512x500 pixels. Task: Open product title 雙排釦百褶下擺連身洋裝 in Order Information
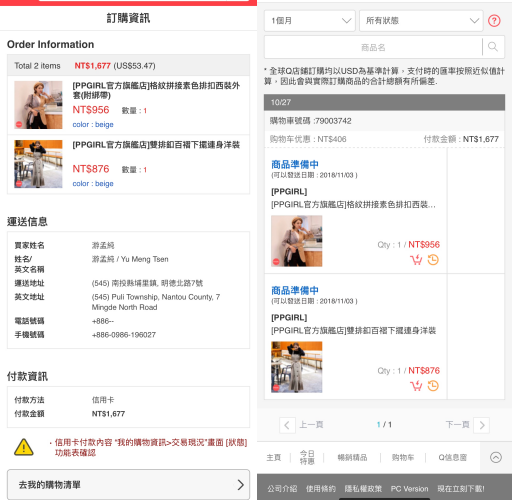point(156,145)
